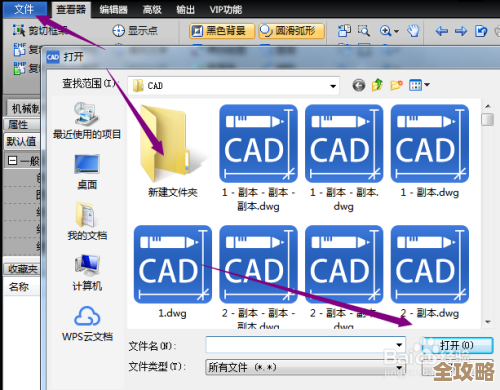Image resolution: width=500 pixels, height=390 pixels.
Task: Open the 属性 panel tab
Action: (x=21, y=125)
